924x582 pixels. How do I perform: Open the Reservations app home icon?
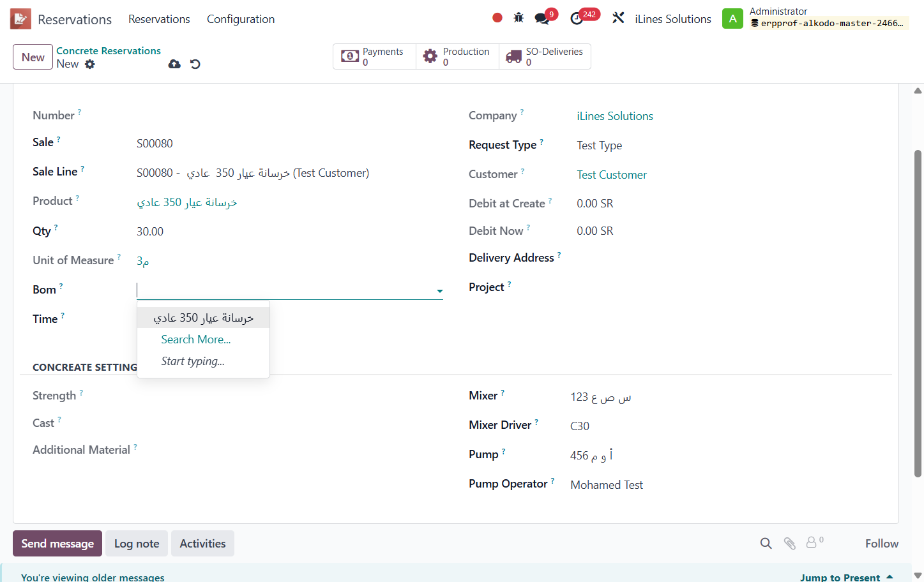tap(20, 19)
